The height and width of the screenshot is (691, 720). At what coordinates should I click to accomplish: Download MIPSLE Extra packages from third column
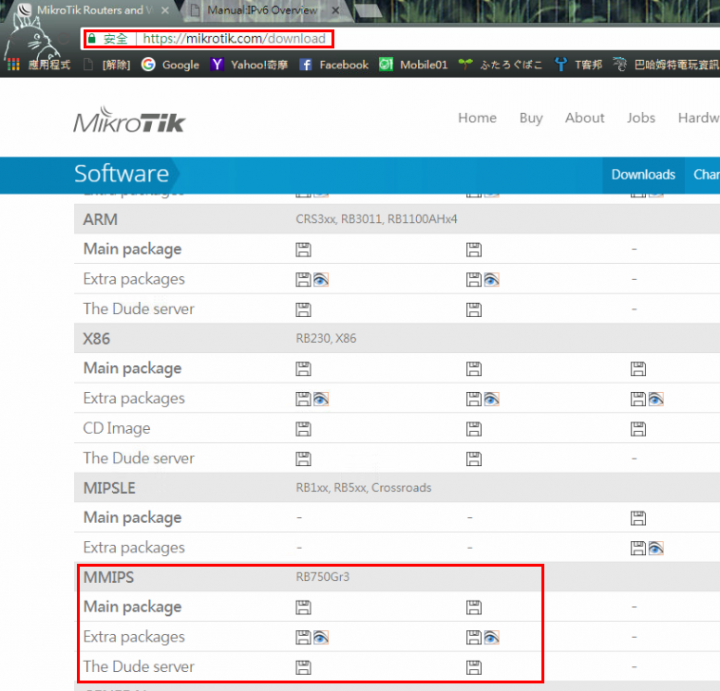pos(638,548)
